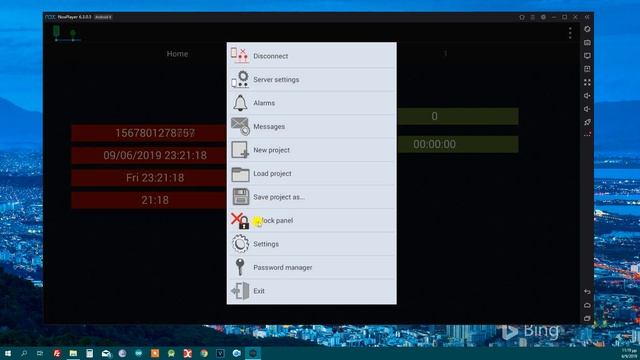This screenshot has width=640, height=360.
Task: Click the Alarms bell icon
Action: click(240, 103)
